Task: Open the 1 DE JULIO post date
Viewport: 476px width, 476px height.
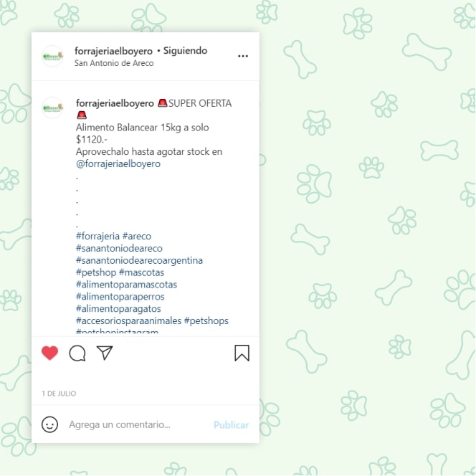Action: click(x=59, y=394)
